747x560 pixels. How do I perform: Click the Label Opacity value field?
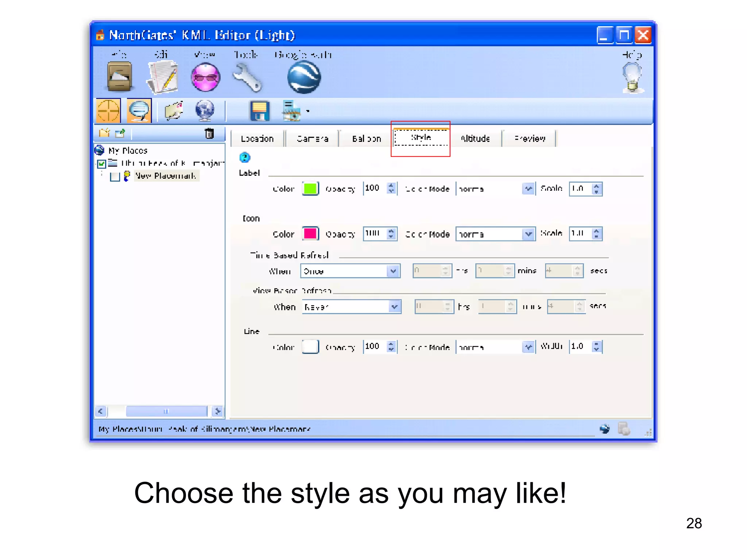coord(375,188)
